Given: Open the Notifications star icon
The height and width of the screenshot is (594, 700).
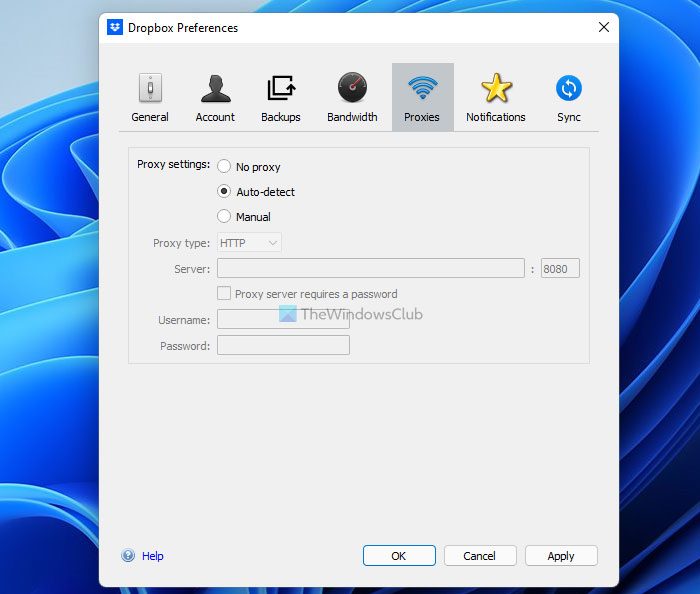Looking at the screenshot, I should click(495, 89).
